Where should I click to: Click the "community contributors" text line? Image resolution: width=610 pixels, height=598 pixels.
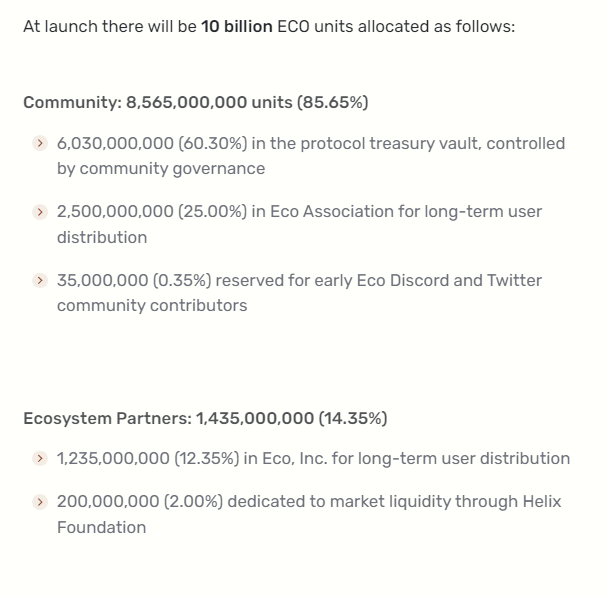click(152, 305)
